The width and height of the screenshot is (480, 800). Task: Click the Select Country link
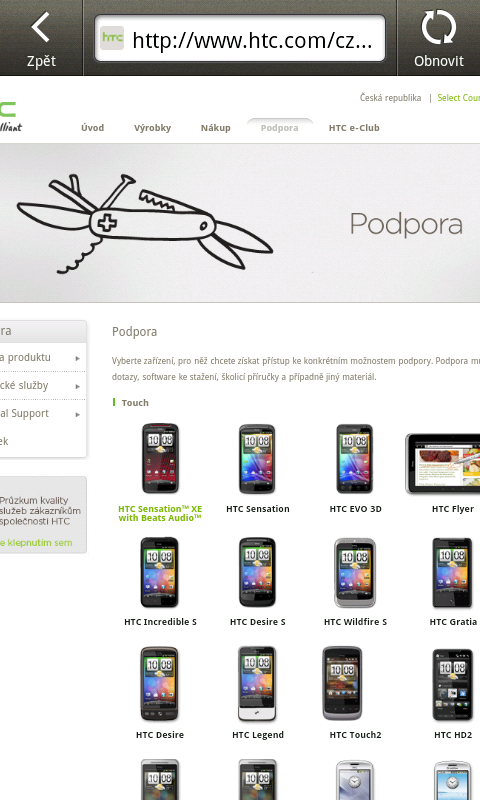point(459,97)
